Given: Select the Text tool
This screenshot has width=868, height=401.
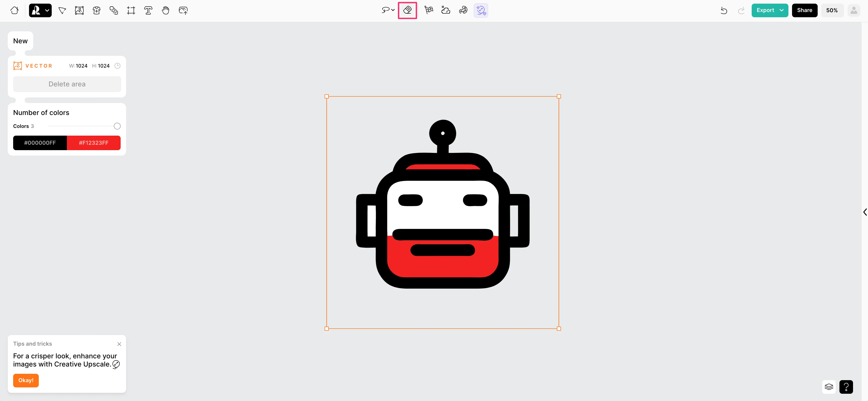Looking at the screenshot, I should [x=148, y=10].
